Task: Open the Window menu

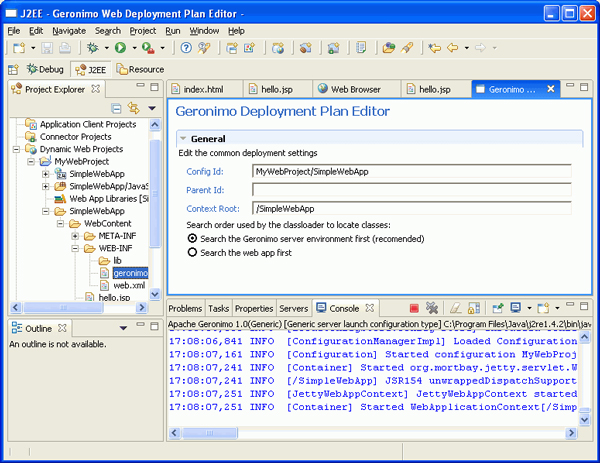Action: click(x=204, y=31)
